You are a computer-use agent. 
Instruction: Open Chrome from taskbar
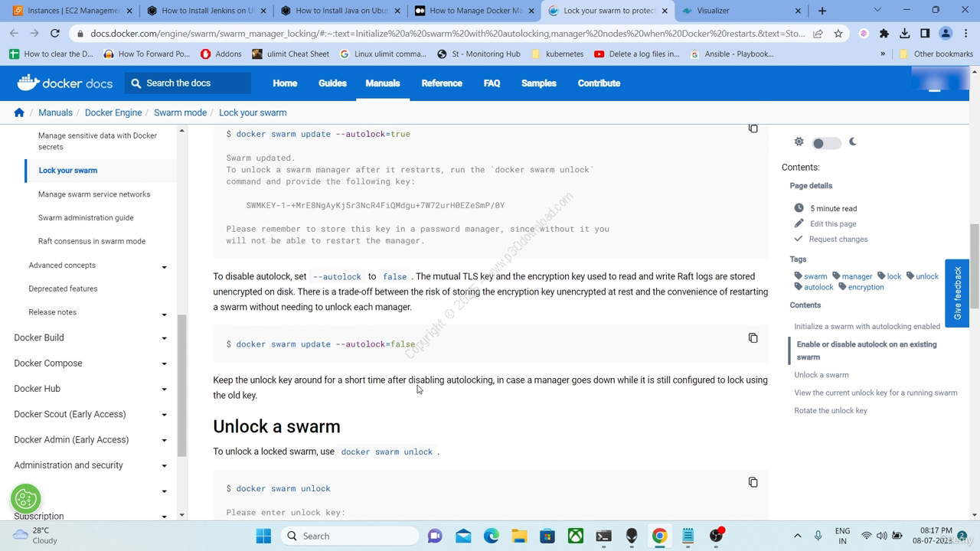tap(659, 536)
